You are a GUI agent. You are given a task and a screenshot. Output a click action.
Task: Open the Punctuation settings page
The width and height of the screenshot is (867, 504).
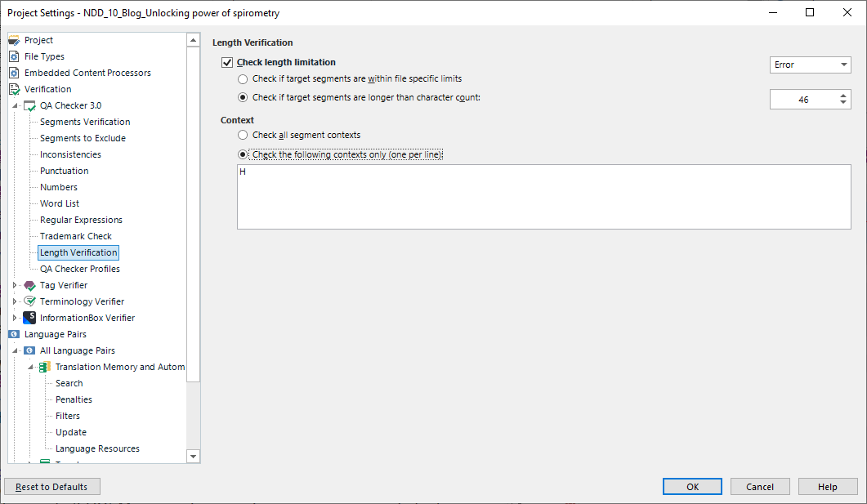64,171
